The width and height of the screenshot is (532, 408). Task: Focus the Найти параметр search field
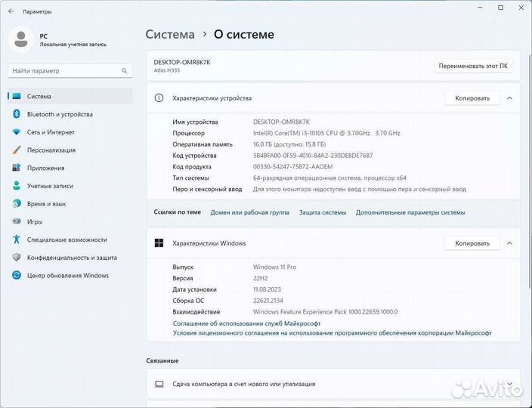tap(70, 70)
